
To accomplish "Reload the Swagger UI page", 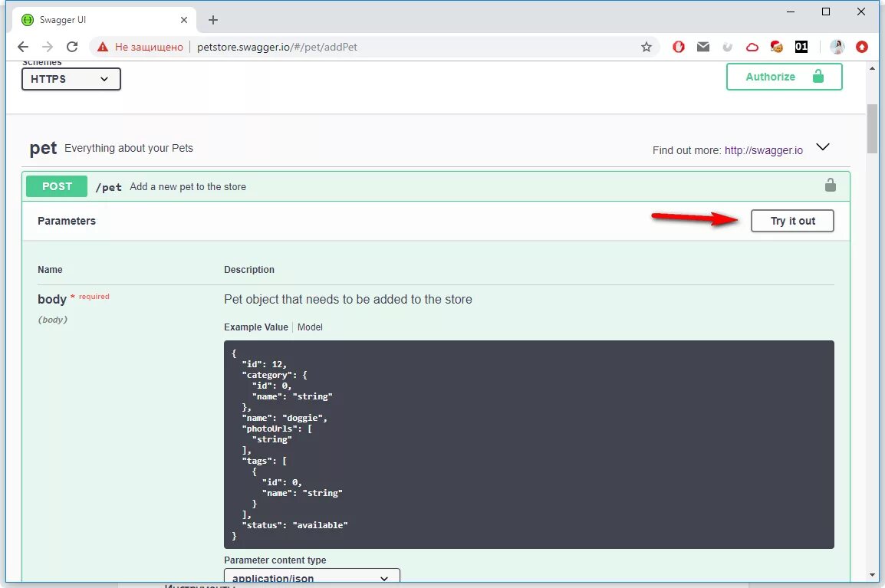I will point(71,47).
